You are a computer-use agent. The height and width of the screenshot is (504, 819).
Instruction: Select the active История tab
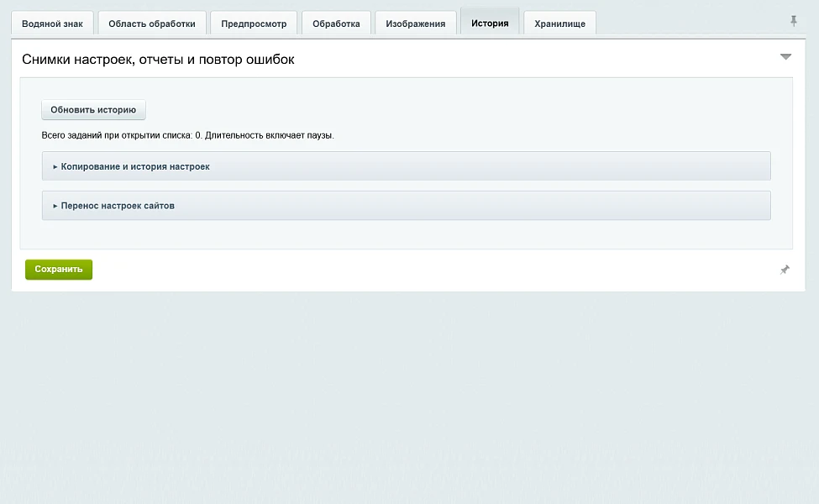tap(490, 22)
